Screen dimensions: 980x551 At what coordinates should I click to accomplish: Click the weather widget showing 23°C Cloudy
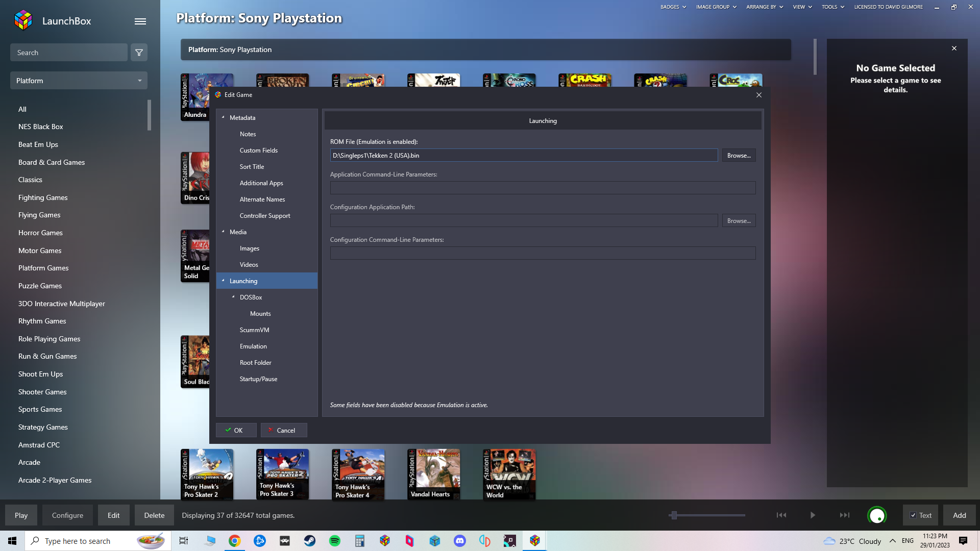click(852, 541)
